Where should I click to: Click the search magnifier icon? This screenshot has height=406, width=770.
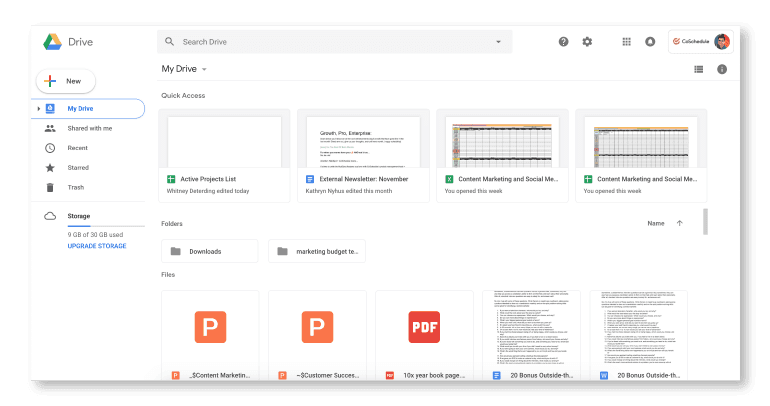point(170,42)
